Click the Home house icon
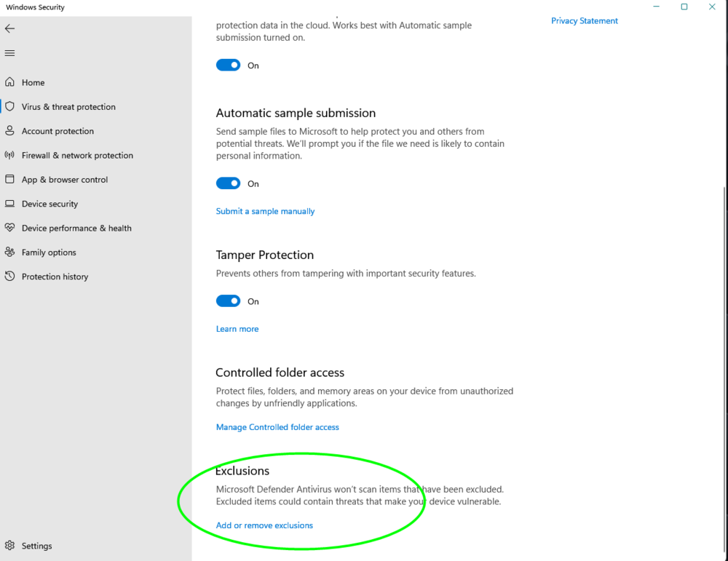The width and height of the screenshot is (728, 561). 9,82
